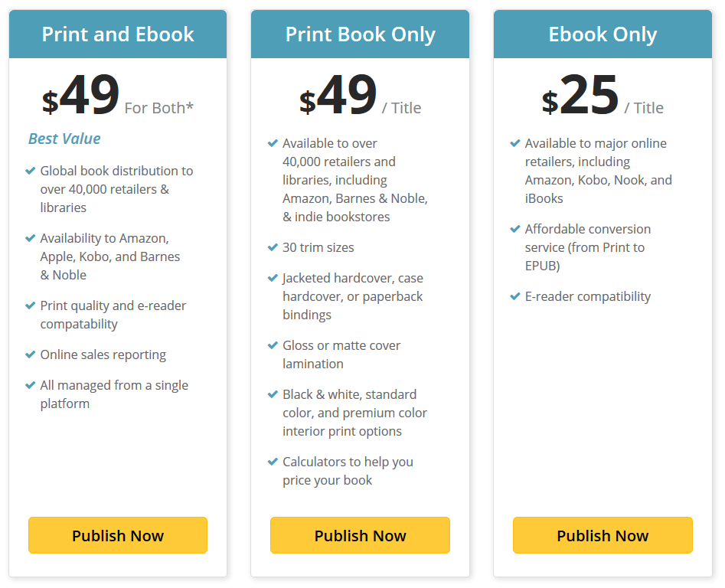Click the $25 per Title price
This screenshot has width=725, height=588.
pyautogui.click(x=603, y=97)
